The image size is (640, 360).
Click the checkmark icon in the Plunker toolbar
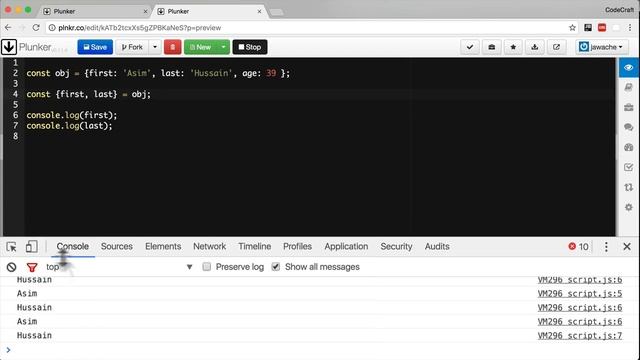pyautogui.click(x=470, y=47)
